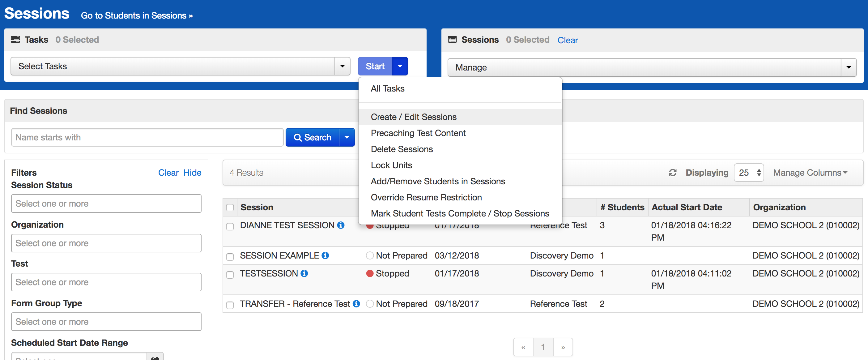Screen dimensions: 868x360
Task: Click info icon next to DIANNE TEST SESSION
Action: 341,225
